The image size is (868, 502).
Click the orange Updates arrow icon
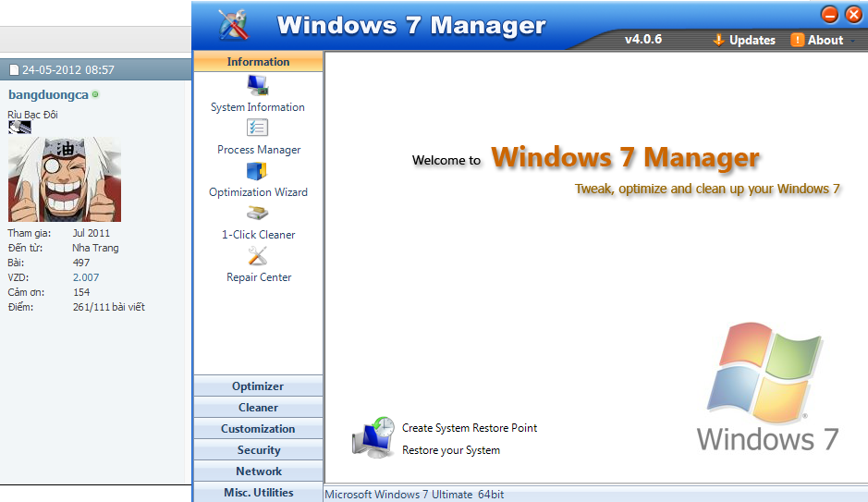coord(718,40)
